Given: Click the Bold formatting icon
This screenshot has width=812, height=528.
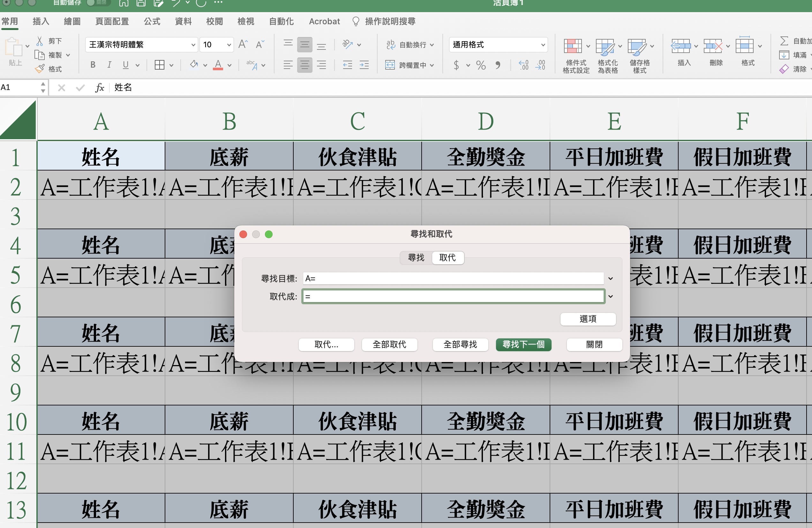Looking at the screenshot, I should (93, 65).
